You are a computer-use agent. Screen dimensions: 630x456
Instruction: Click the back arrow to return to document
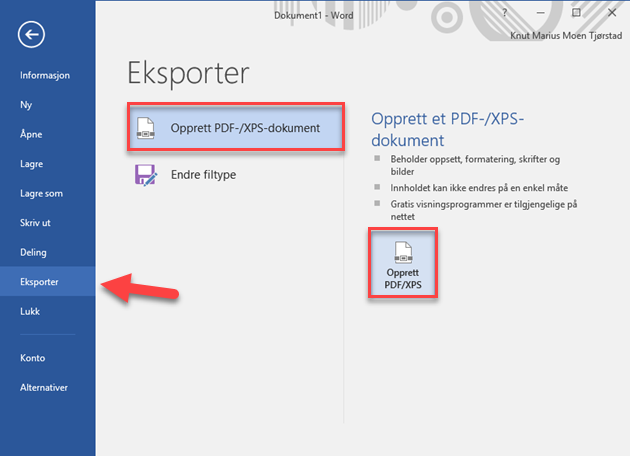tap(32, 35)
